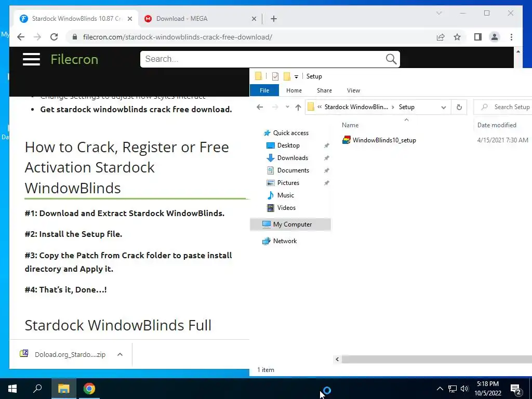Click Stardock WindowBlin... breadcrumb
Viewport: 532px width, 399px height.
point(356,107)
